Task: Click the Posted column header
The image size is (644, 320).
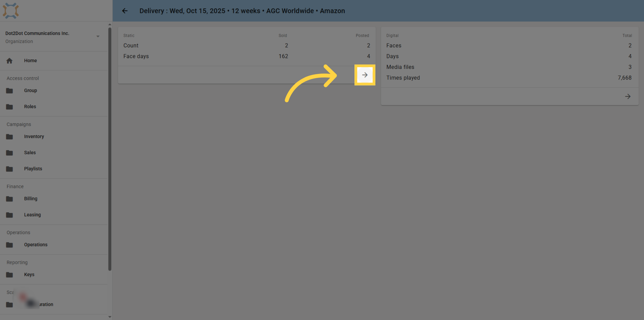Action: point(363,35)
